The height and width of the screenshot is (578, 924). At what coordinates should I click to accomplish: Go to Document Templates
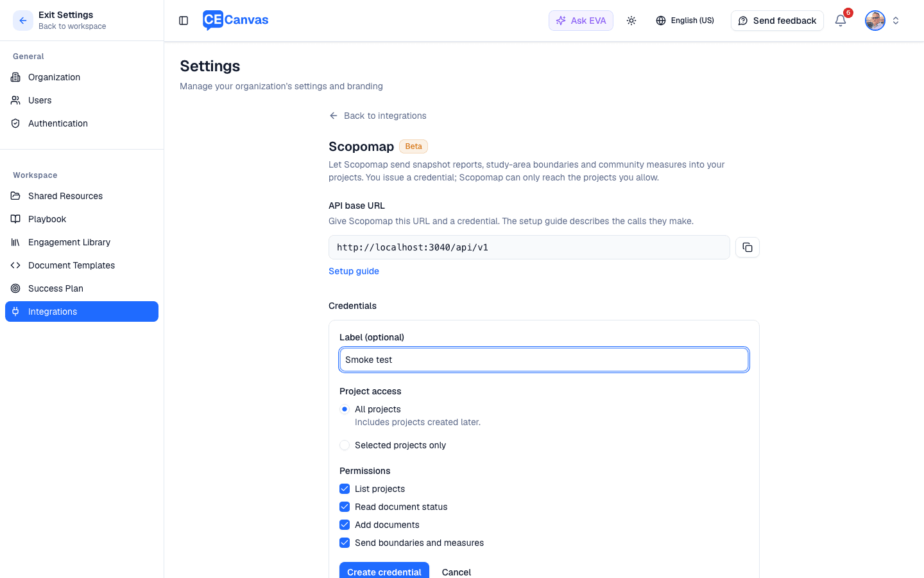point(81,265)
